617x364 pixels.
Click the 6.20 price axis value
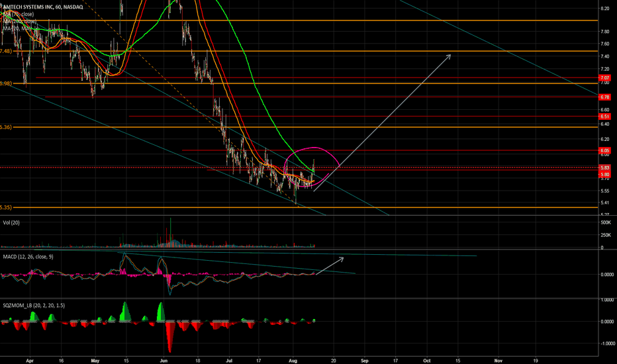pyautogui.click(x=605, y=139)
